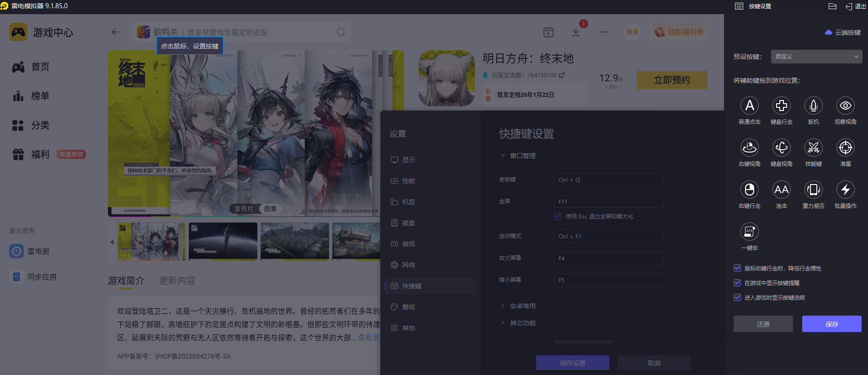This screenshot has width=868, height=375.
Task: Open 榜单 in the game center sidebar
Action: tap(31, 96)
